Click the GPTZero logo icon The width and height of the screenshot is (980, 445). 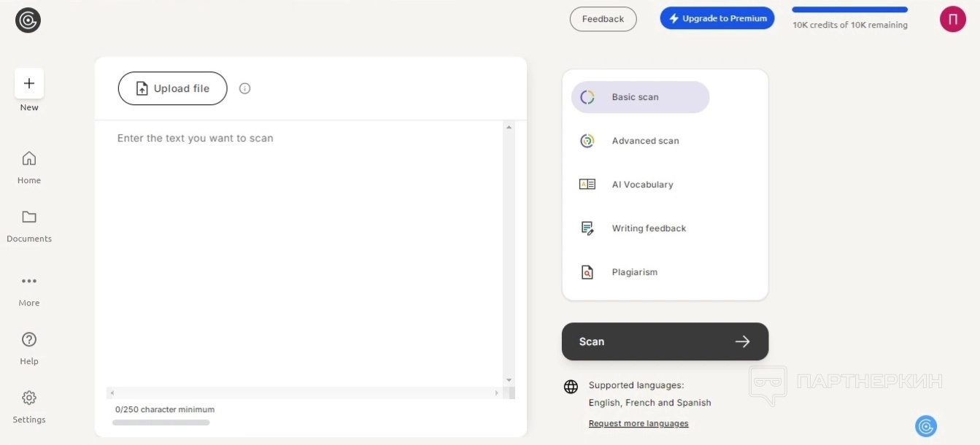(28, 20)
